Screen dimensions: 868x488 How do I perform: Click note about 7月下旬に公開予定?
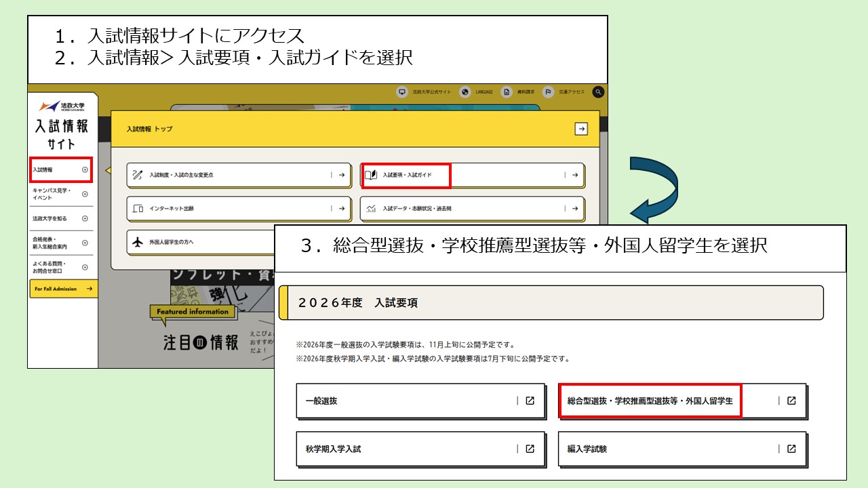pos(433,358)
